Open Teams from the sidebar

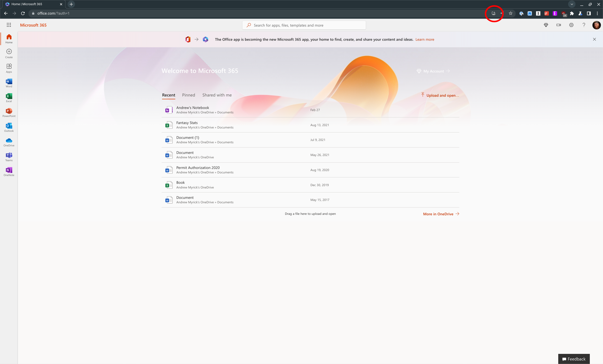(9, 157)
